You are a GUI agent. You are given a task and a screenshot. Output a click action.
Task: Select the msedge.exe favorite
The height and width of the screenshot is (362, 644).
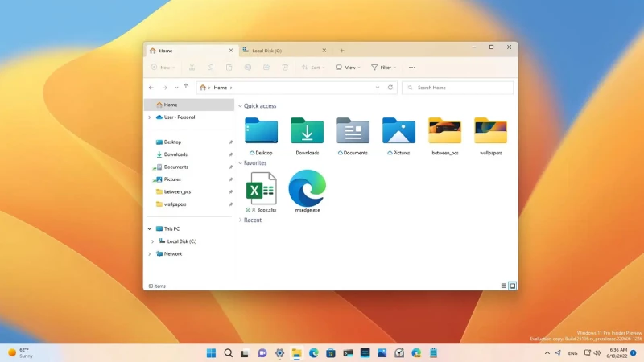coord(308,192)
